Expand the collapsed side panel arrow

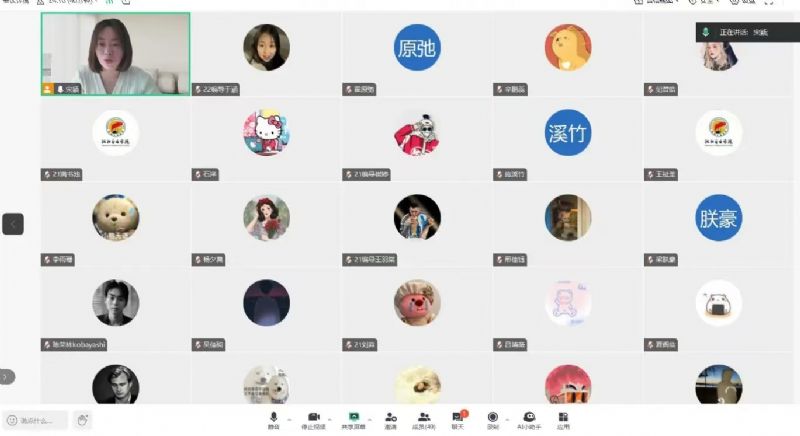7,377
